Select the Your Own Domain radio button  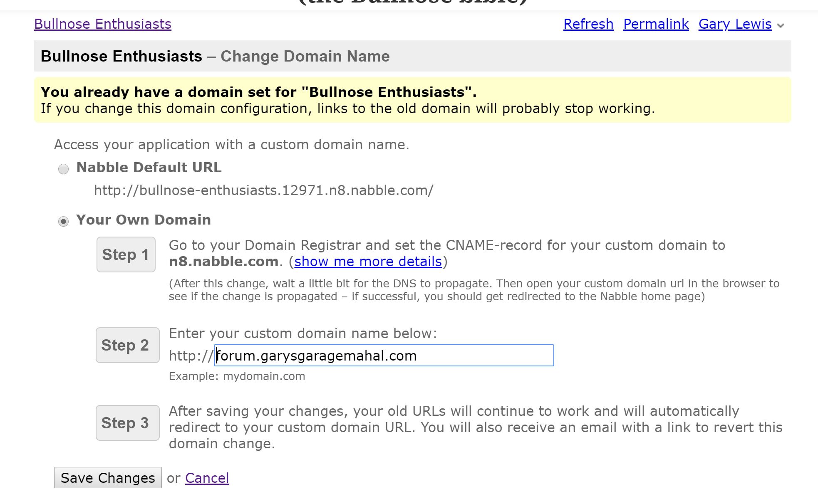point(63,221)
